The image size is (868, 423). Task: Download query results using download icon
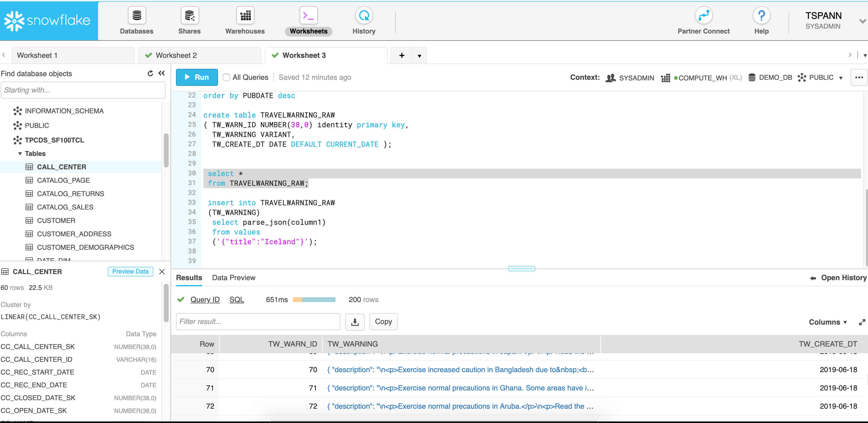tap(354, 322)
